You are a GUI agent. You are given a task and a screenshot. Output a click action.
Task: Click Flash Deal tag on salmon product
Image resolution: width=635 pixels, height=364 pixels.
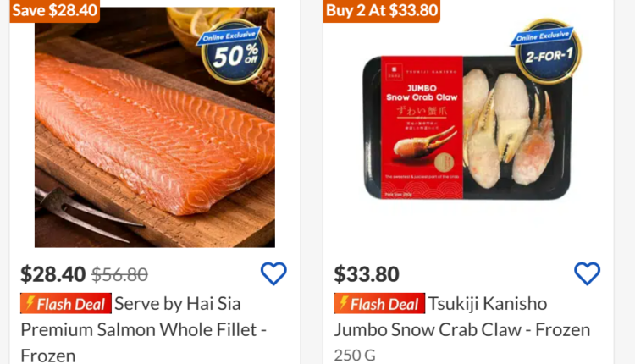66,303
